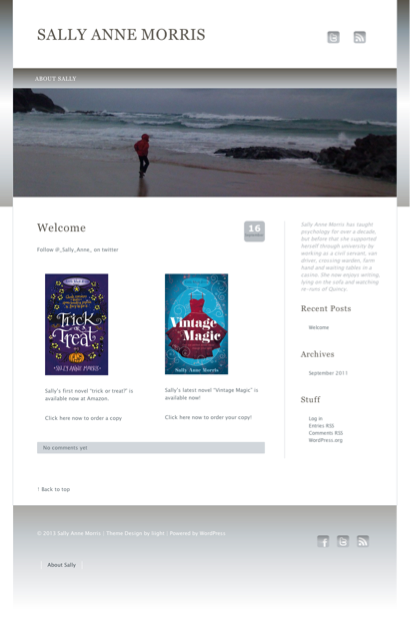The height and width of the screenshot is (633, 410).
Task: Open the Entries RSS link
Action: pos(321,426)
